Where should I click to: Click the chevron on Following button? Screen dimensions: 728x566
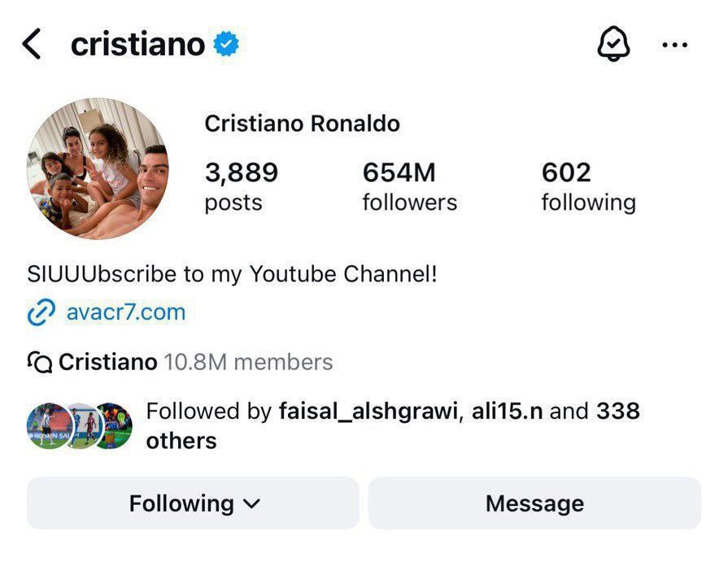coord(251,503)
